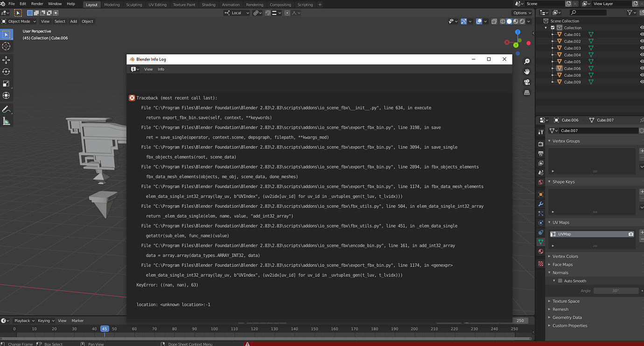This screenshot has height=346, width=644.
Task: Select the Measure tool
Action: click(x=6, y=121)
